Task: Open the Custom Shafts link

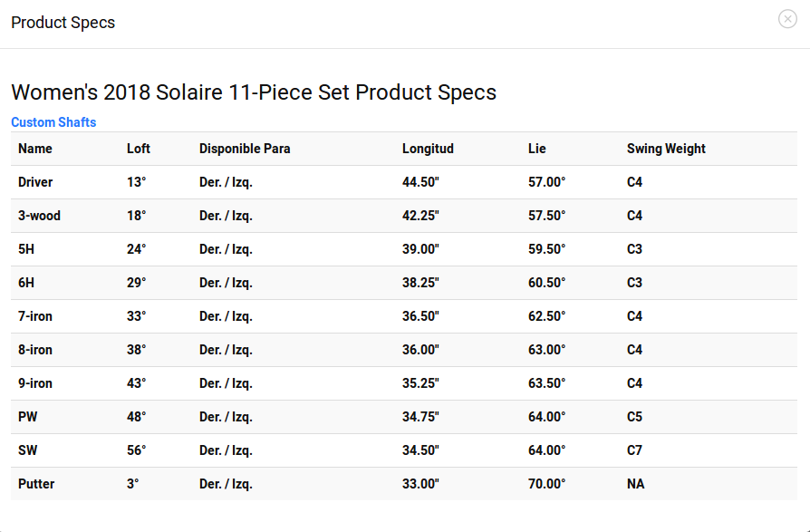Action: coord(53,122)
